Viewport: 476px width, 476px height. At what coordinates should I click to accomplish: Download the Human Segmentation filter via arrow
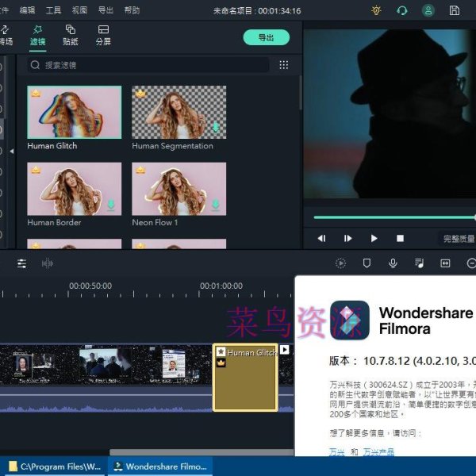point(215,128)
